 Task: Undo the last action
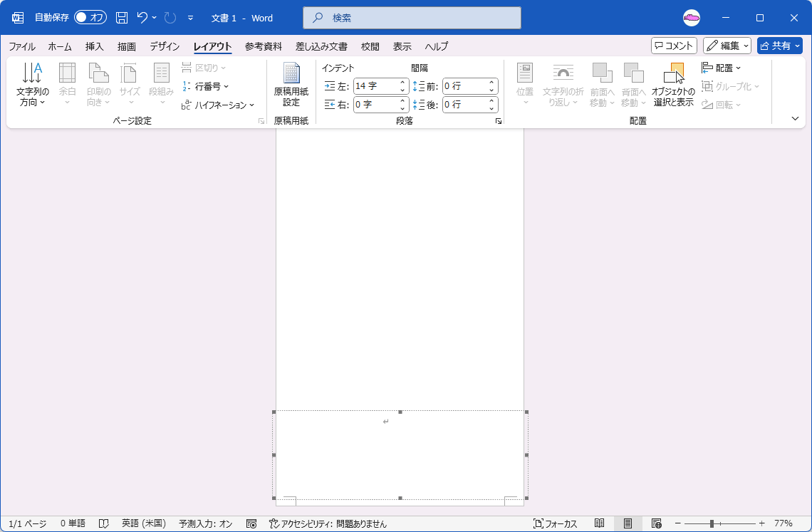(142, 18)
